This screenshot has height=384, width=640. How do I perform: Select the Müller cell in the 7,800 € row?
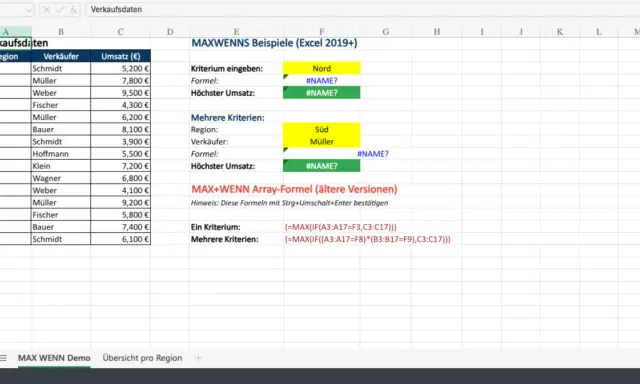tap(61, 81)
